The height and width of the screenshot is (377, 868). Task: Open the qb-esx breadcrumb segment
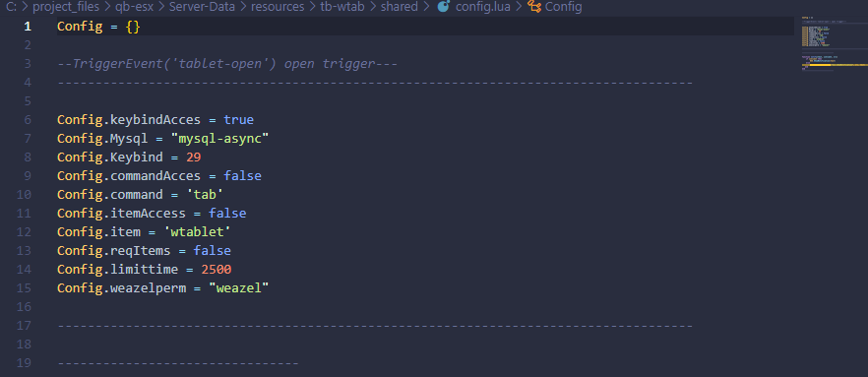134,7
